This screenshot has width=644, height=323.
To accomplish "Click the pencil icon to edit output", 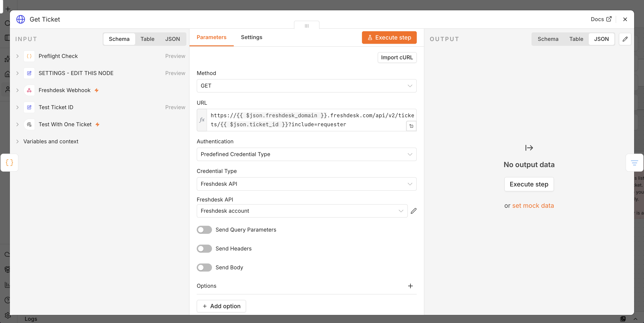I will click(x=625, y=39).
